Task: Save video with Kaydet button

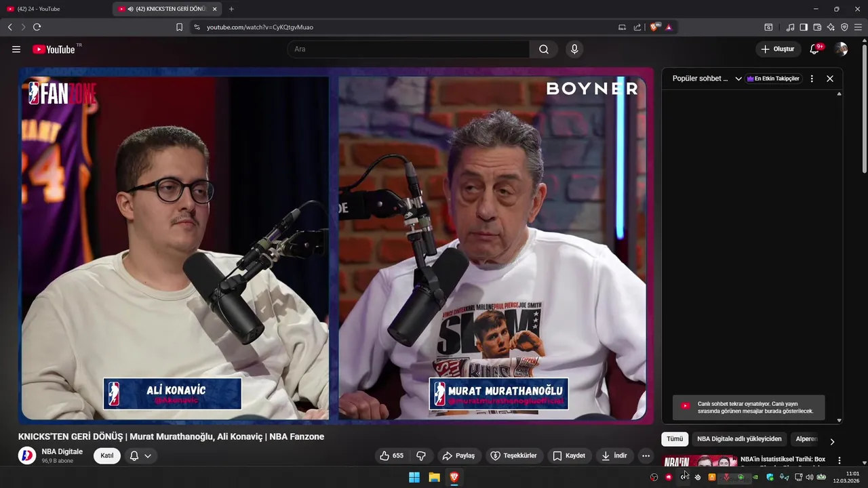Action: tap(568, 455)
